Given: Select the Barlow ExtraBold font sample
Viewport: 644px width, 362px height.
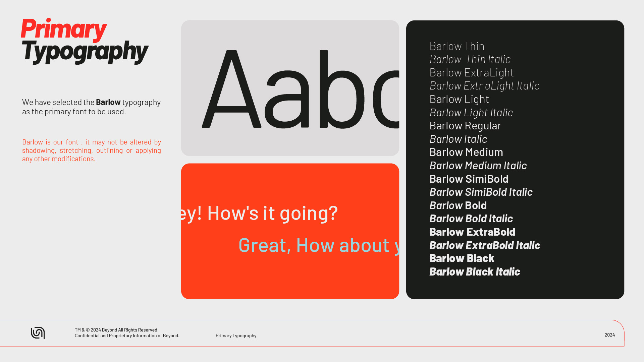Looking at the screenshot, I should point(472,232).
